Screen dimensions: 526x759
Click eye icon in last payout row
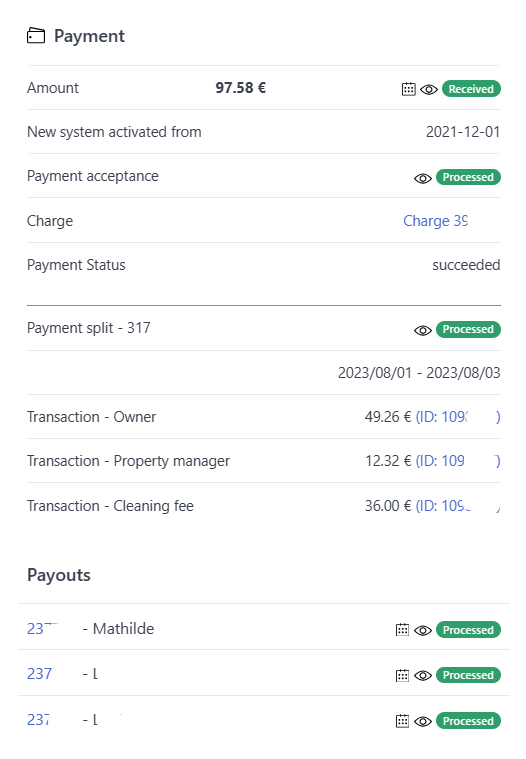[x=422, y=722]
